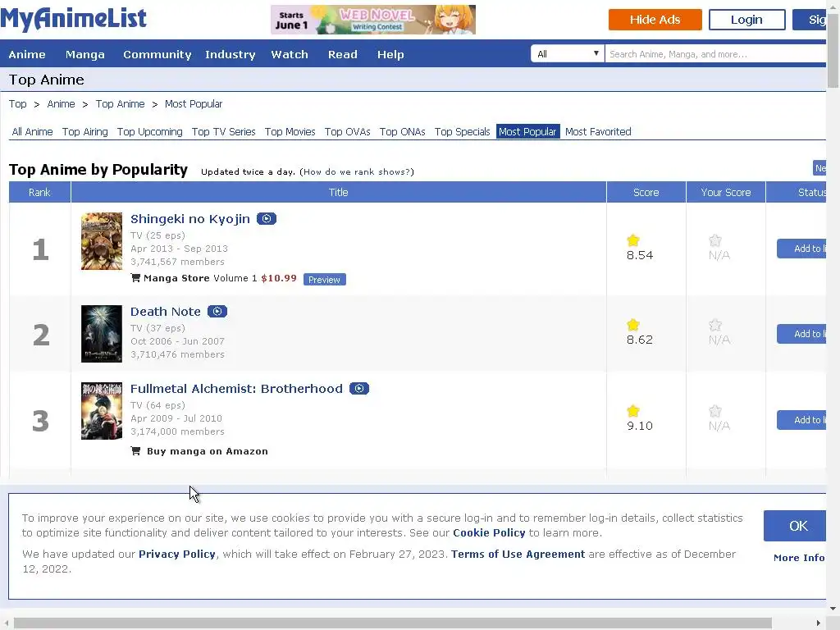This screenshot has height=630, width=840.
Task: Switch to All Anime tab
Action: pos(32,132)
